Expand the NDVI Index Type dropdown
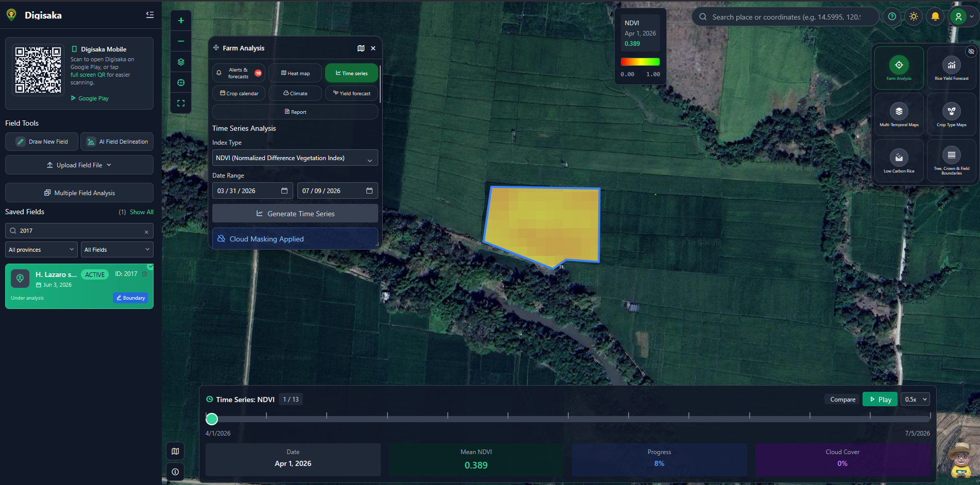Viewport: 980px width, 485px height. [295, 158]
